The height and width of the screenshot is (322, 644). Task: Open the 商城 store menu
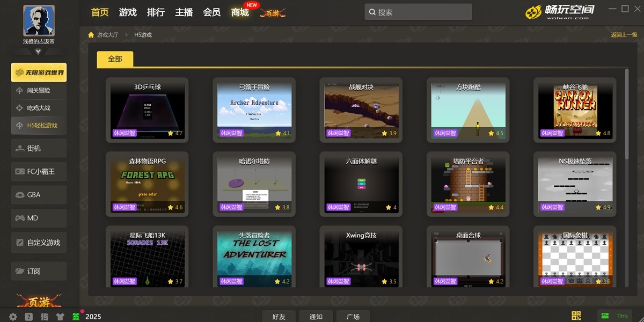239,12
